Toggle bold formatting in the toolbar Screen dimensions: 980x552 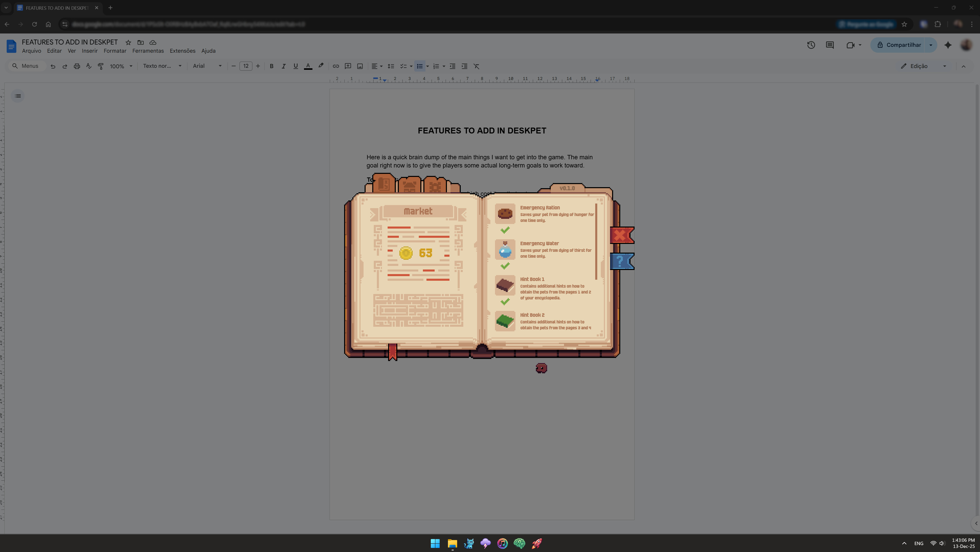coord(271,66)
